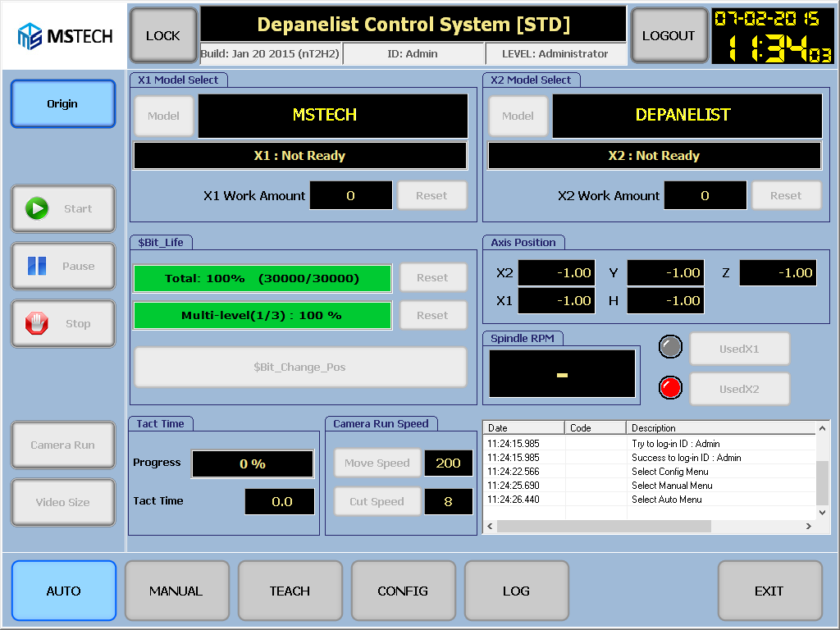Image resolution: width=840 pixels, height=630 pixels.
Task: Click the blue pause icon
Action: [x=37, y=266]
